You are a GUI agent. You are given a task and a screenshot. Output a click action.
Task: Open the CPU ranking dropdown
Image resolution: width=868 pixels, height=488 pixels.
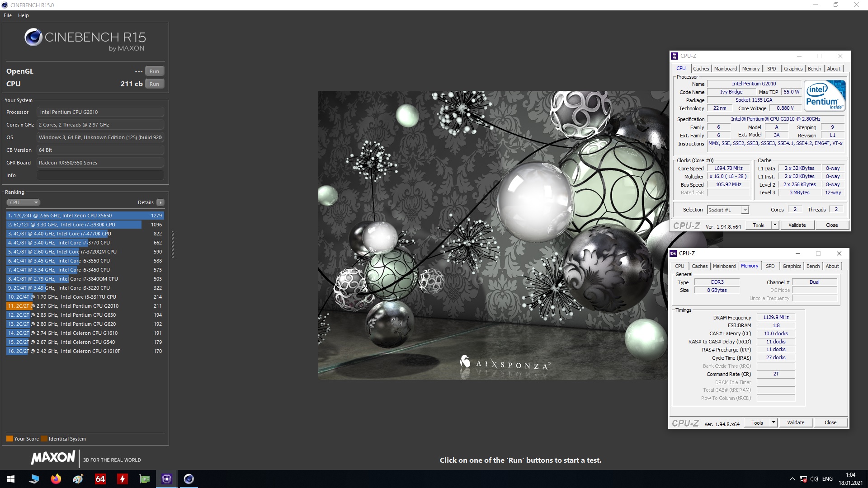pyautogui.click(x=24, y=202)
